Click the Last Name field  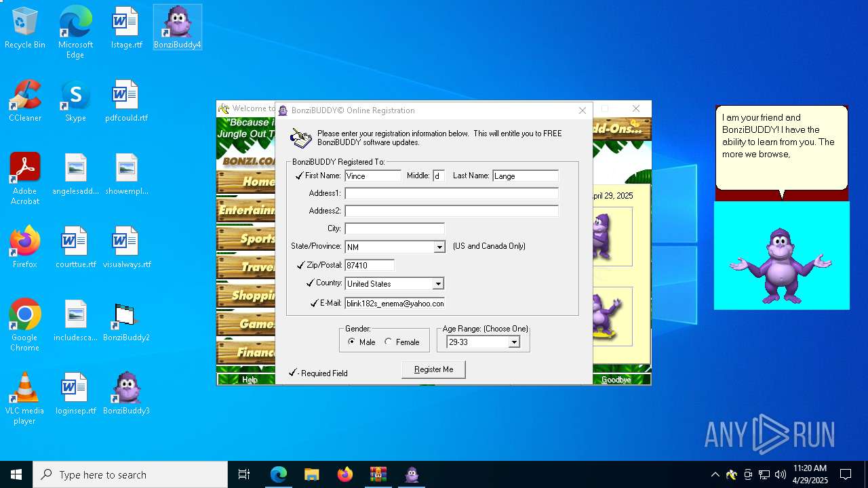point(526,176)
